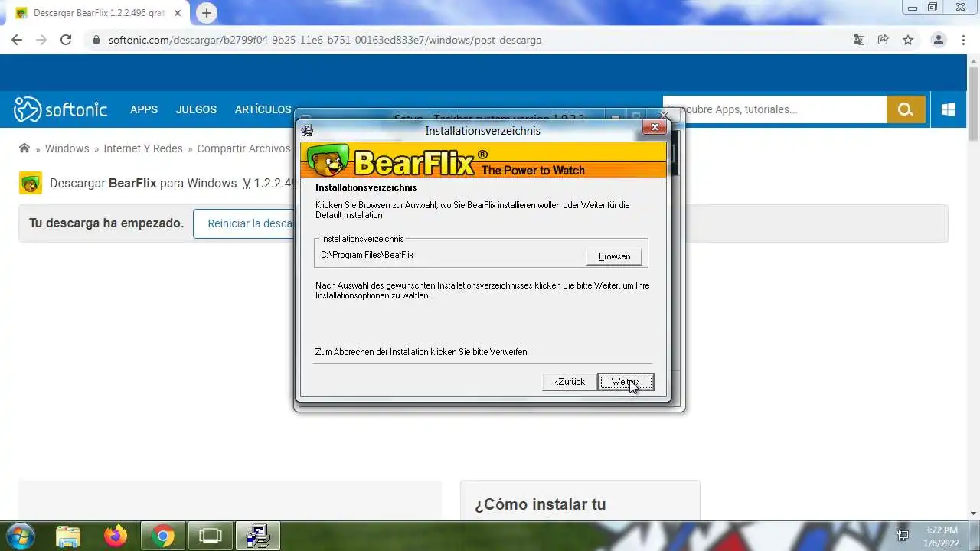The image size is (980, 551).
Task: Click the Chrome address bar URL
Action: point(325,40)
